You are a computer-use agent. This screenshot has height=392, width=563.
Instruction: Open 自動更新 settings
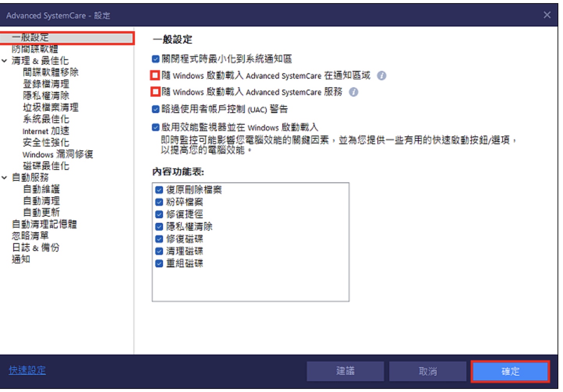coord(41,213)
